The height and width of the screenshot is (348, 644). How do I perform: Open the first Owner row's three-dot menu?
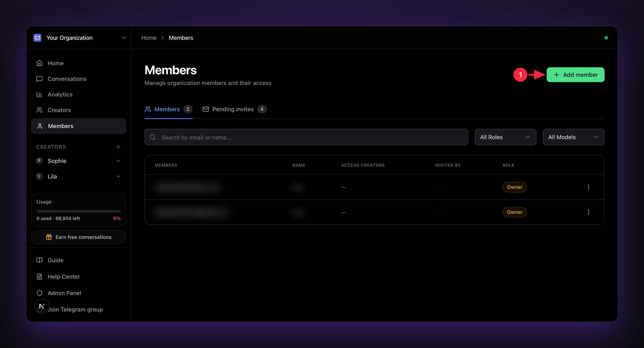click(589, 187)
